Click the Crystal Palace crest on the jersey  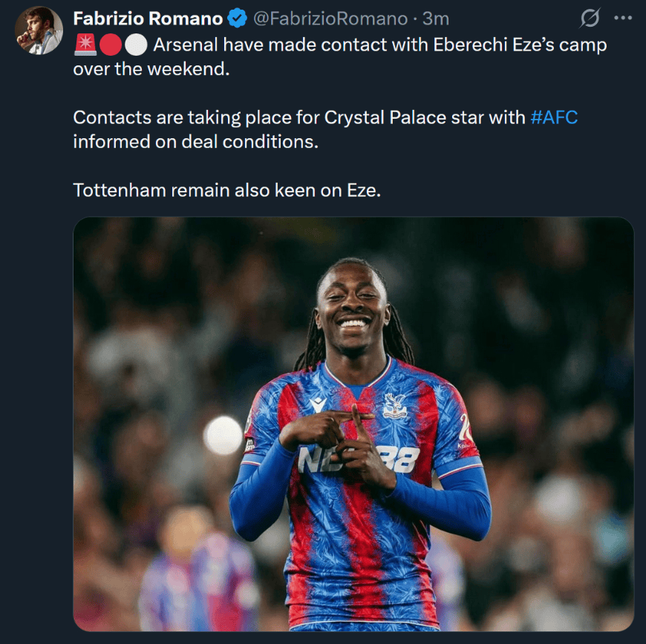coord(395,405)
